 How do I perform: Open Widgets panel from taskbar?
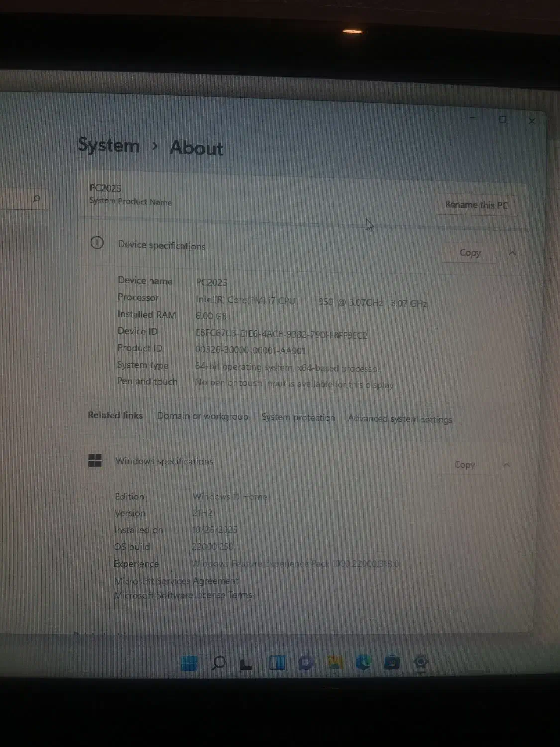(277, 663)
